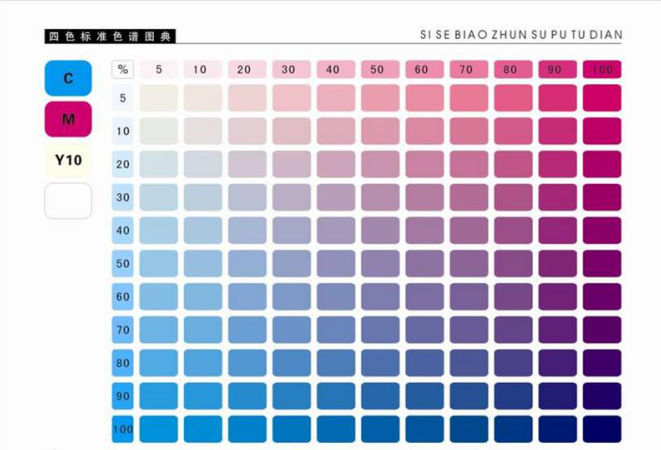Screen dimensions: 661x450
Task: Select the cyan 50 row header
Action: [123, 264]
